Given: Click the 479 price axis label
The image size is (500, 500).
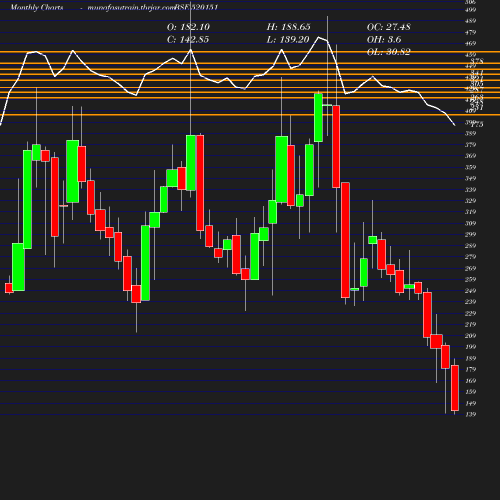Looking at the screenshot, I should pos(470,32).
